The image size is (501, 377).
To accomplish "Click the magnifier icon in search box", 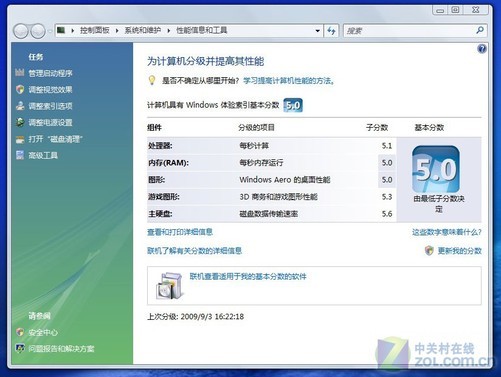I will pos(480,31).
